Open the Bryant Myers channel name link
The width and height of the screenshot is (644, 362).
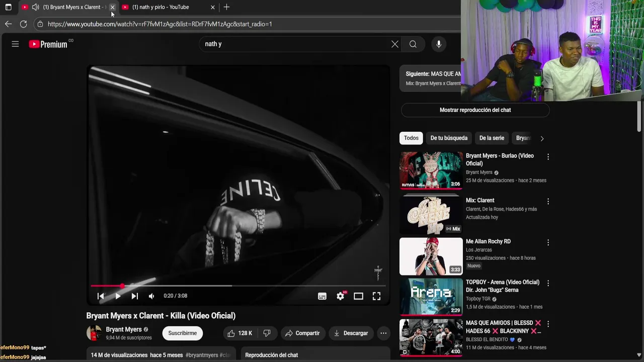tap(124, 330)
